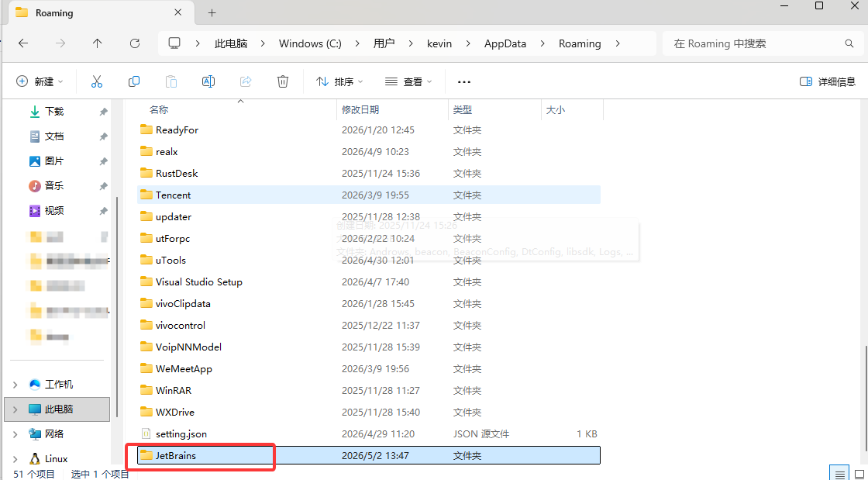Open the New item dropdown
The width and height of the screenshot is (868, 480).
click(x=40, y=82)
